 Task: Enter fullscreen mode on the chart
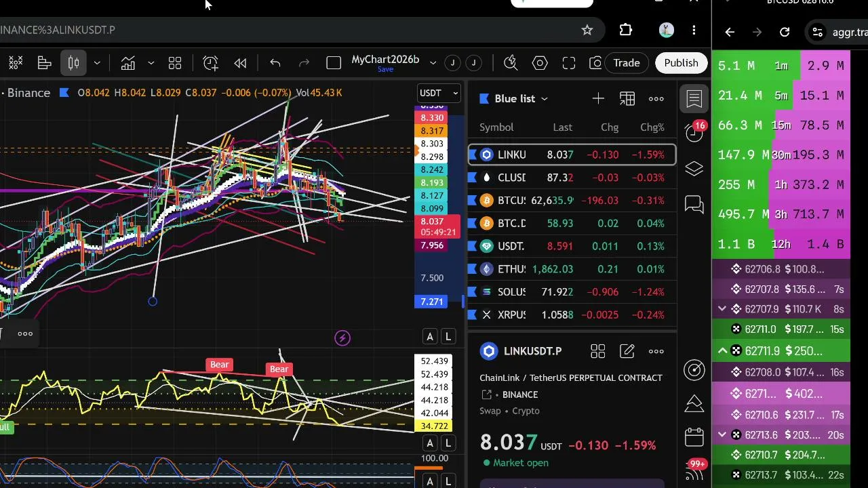coord(569,63)
